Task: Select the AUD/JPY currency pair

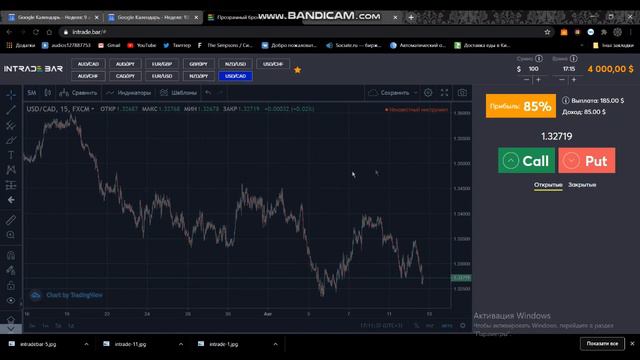Action: (x=125, y=64)
